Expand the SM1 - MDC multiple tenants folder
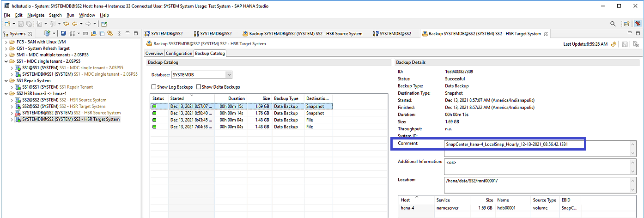The width and height of the screenshot is (644, 218). click(6, 54)
